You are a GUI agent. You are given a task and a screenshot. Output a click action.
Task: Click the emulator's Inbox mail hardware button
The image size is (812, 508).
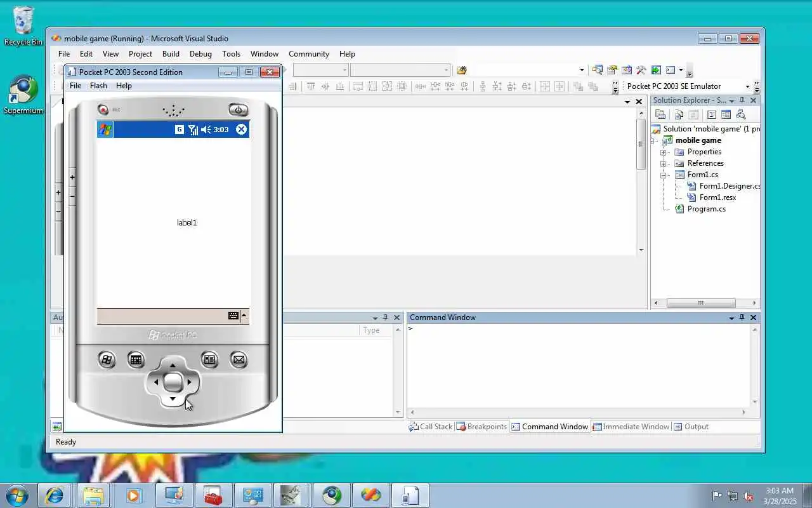click(239, 360)
